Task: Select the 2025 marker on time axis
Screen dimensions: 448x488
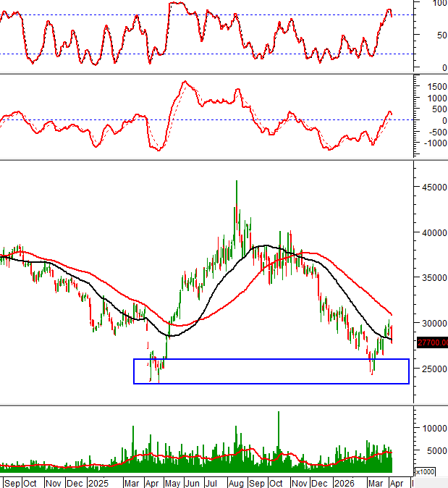Action: click(96, 482)
